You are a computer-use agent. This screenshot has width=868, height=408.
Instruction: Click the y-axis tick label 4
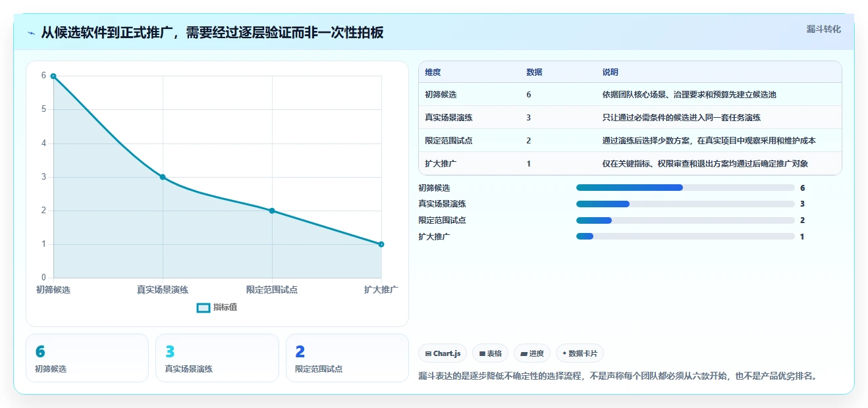(x=44, y=143)
